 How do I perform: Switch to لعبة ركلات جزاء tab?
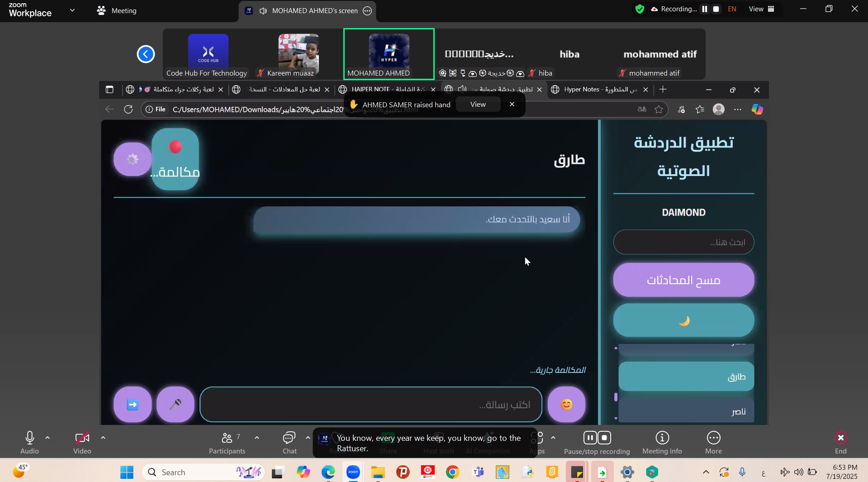pyautogui.click(x=175, y=90)
